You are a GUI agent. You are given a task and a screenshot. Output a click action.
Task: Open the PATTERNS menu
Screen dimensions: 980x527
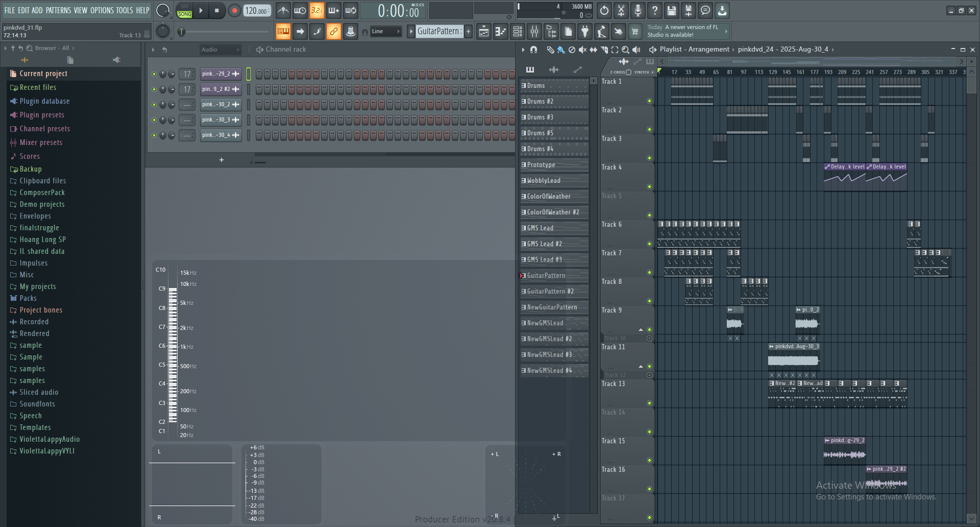59,10
